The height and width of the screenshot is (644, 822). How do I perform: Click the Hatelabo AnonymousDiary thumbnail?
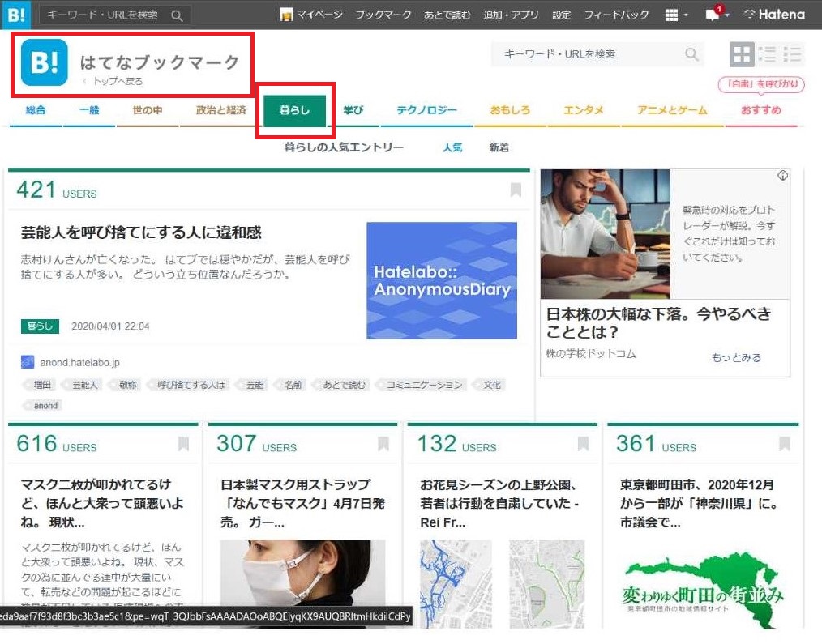point(442,280)
